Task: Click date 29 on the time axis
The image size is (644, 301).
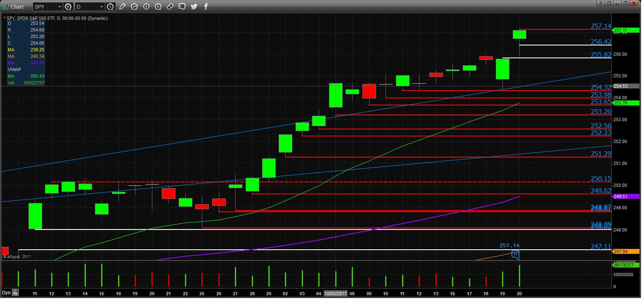Action: click(x=269, y=293)
